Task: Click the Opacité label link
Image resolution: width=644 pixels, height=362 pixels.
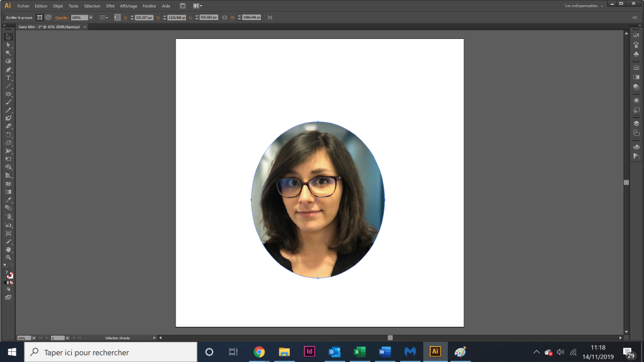Action: [62, 18]
